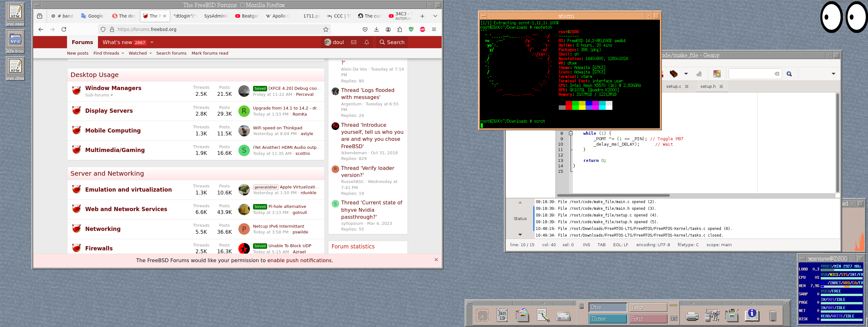The image size is (868, 327).
Task: Expand Sub-forums under Window Managers
Action: point(99,95)
